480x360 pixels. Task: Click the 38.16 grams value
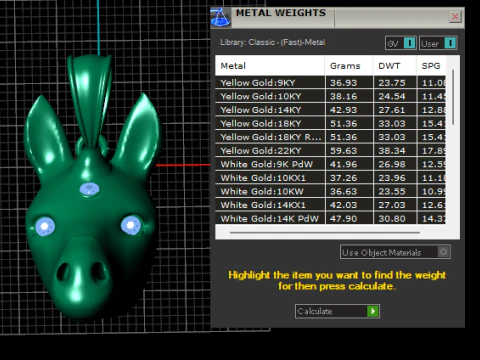pyautogui.click(x=343, y=96)
